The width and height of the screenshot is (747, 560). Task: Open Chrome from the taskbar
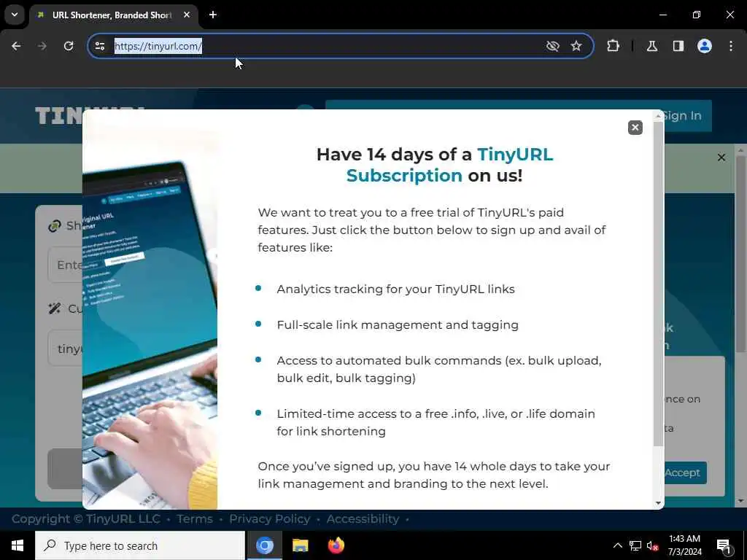click(x=264, y=545)
